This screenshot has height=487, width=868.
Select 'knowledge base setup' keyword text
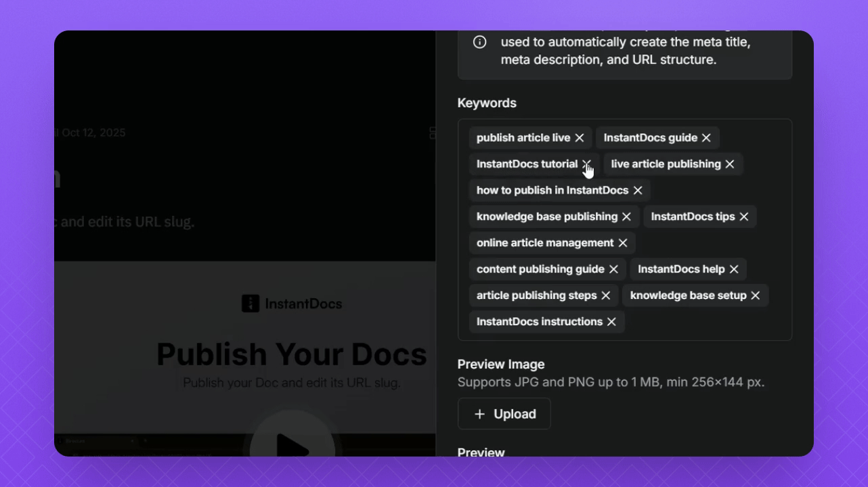[x=689, y=296]
